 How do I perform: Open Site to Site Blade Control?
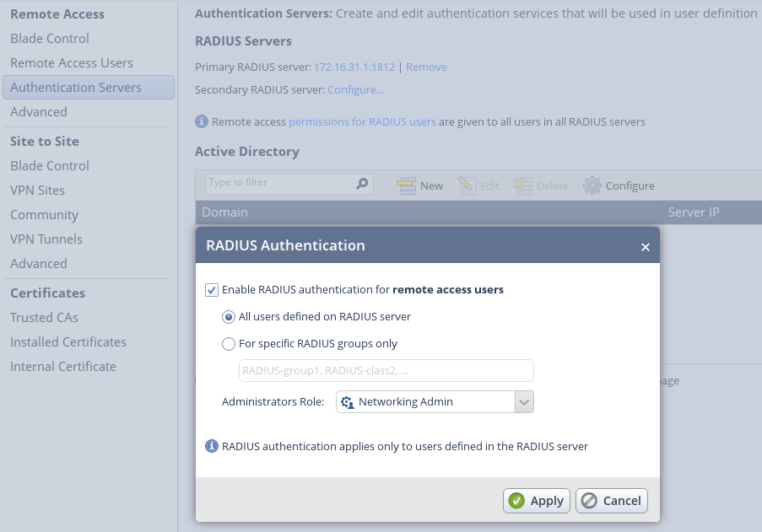pyautogui.click(x=50, y=166)
